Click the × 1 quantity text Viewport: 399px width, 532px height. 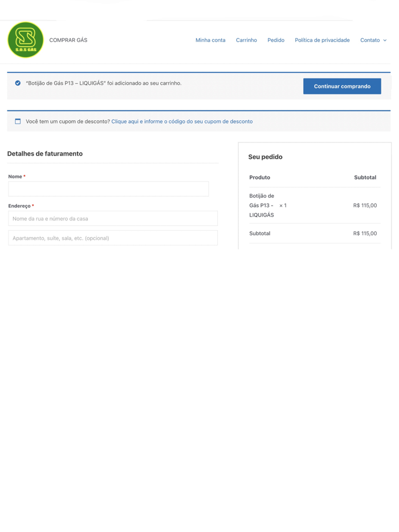tap(283, 205)
